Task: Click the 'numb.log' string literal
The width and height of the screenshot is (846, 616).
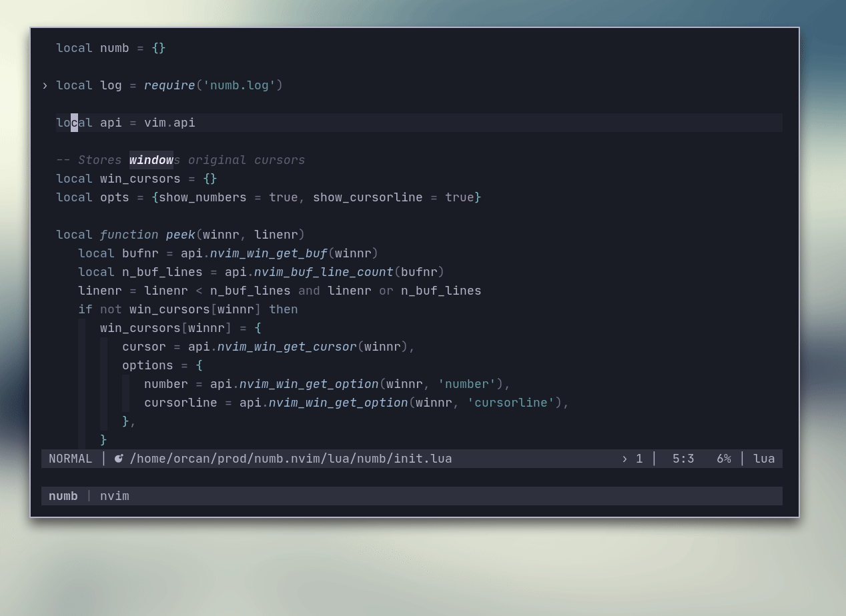Action: [x=240, y=85]
